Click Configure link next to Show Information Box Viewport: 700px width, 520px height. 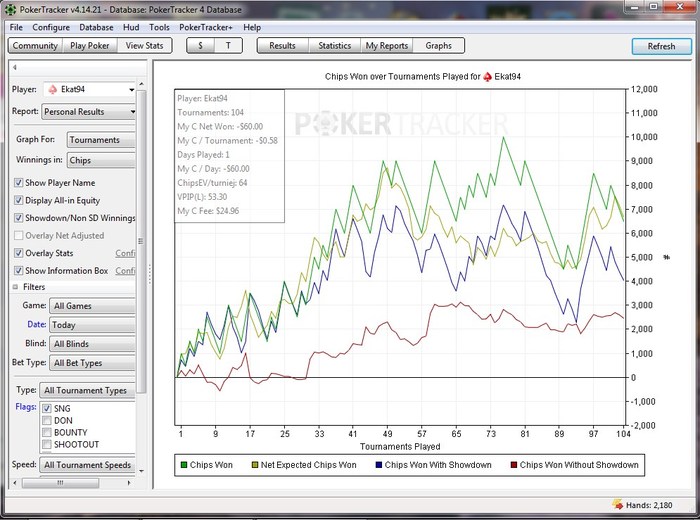(125, 270)
